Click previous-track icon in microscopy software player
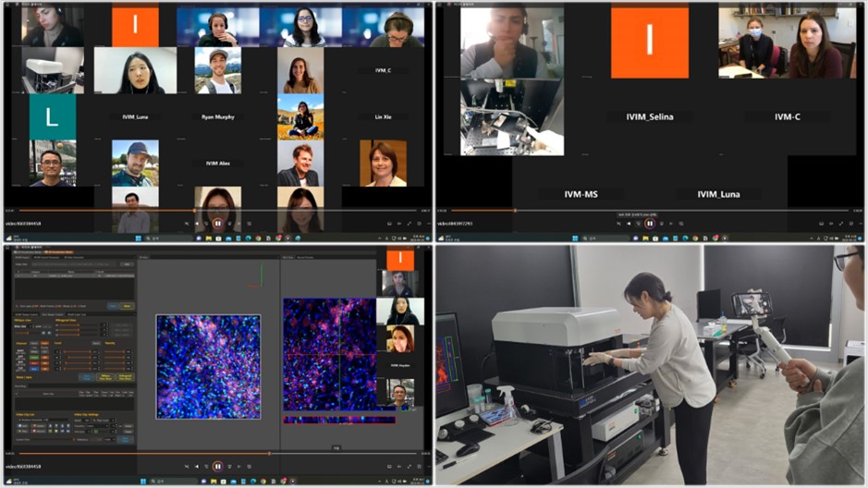This screenshot has height=488, width=868. pyautogui.click(x=197, y=467)
